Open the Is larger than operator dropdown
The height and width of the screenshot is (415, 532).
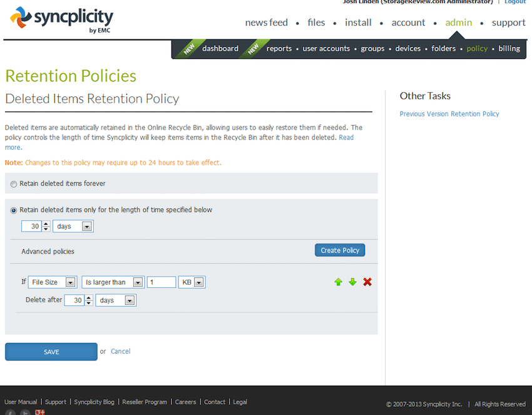(113, 282)
